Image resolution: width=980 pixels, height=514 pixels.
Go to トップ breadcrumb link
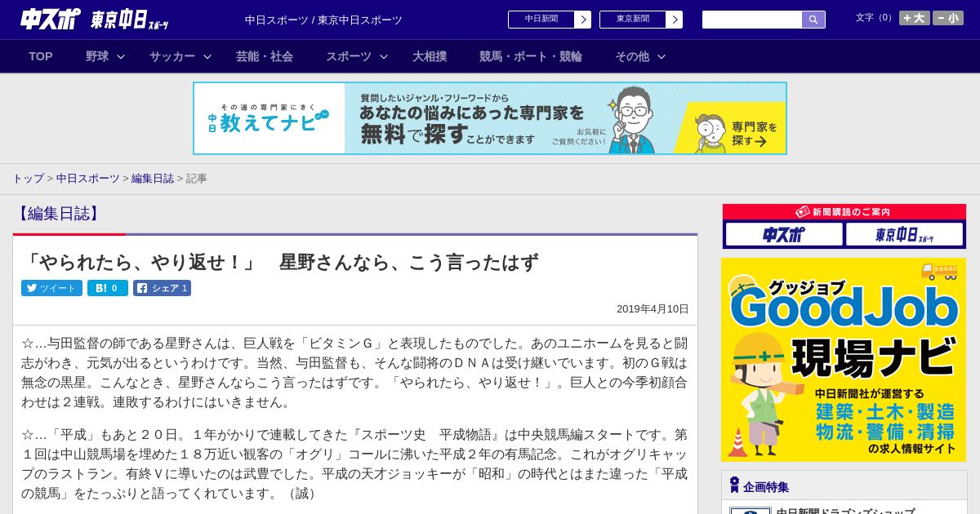point(28,178)
